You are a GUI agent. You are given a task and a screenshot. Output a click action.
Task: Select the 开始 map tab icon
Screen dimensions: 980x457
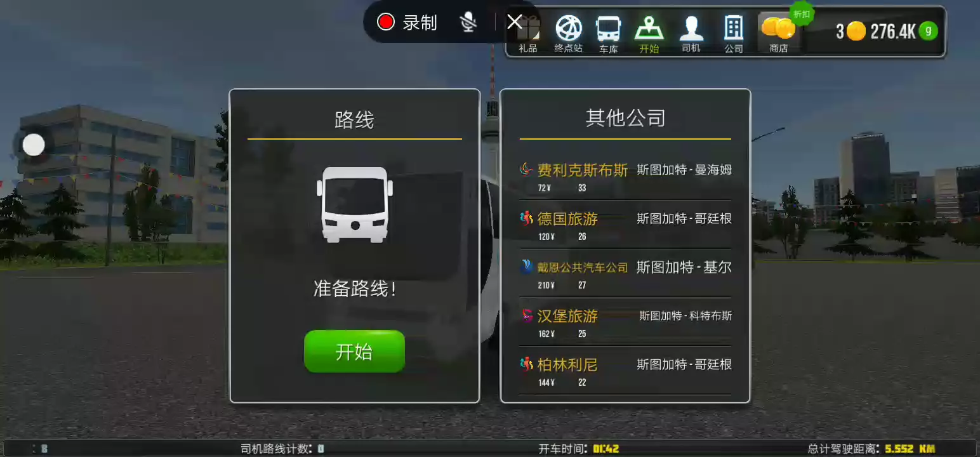649,34
